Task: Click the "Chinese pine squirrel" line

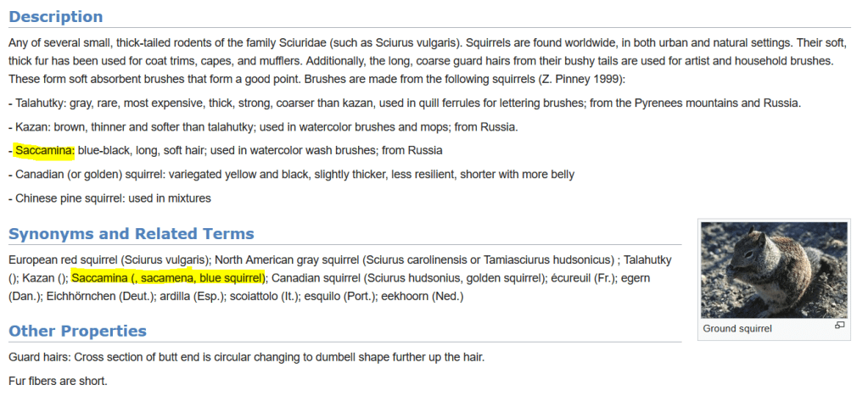Action: pyautogui.click(x=110, y=198)
